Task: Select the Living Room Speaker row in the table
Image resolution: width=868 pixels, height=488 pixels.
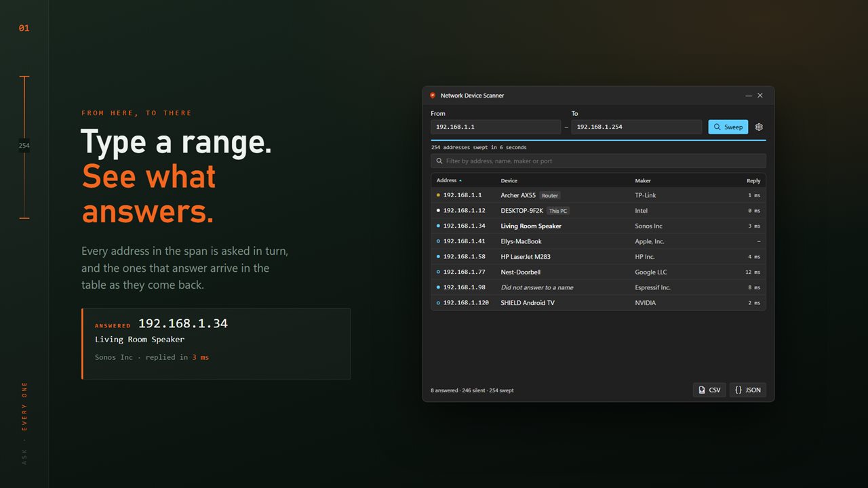Action: [x=599, y=226]
